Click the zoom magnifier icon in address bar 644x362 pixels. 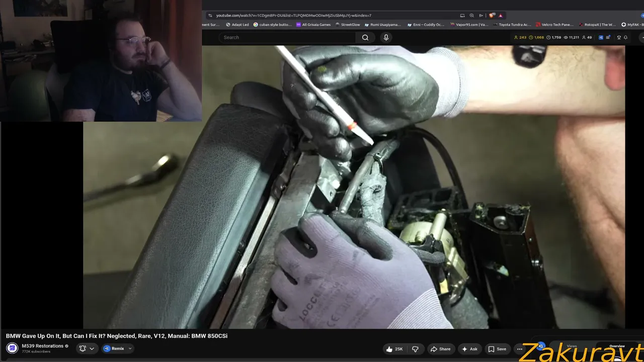(471, 15)
